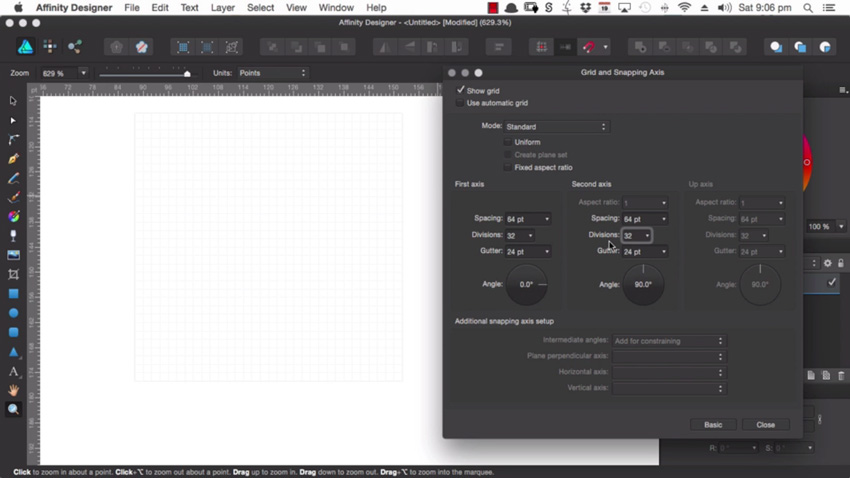Select the Pen tool in left toolbar
The width and height of the screenshot is (850, 478).
pos(14,158)
